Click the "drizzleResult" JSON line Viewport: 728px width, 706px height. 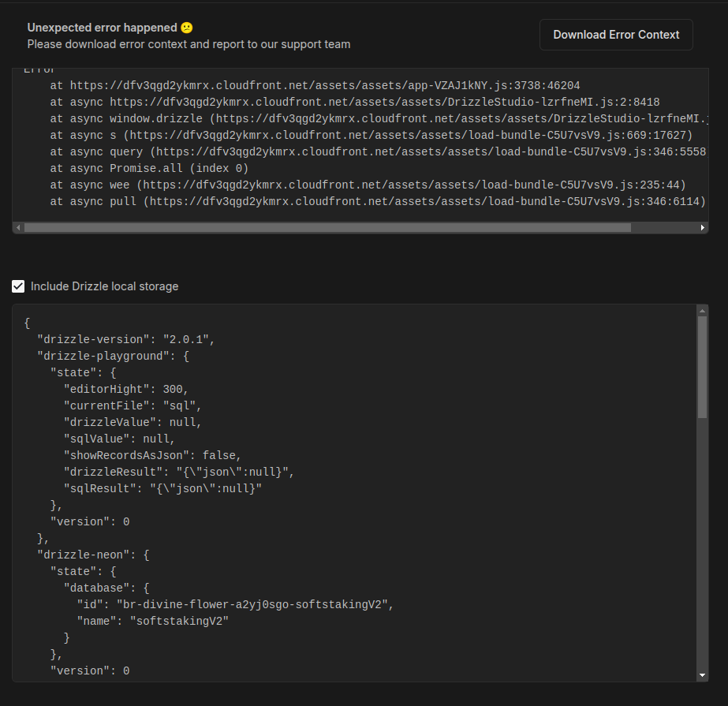pos(179,472)
